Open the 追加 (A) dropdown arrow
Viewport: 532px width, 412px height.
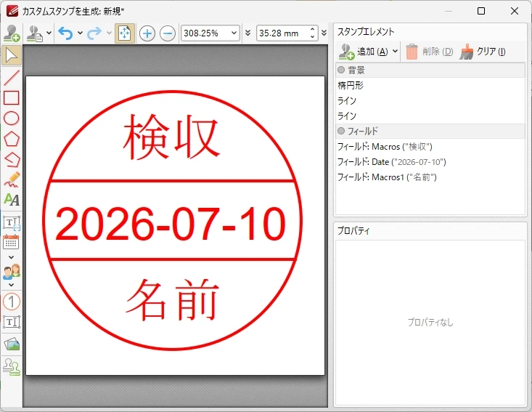coord(395,52)
